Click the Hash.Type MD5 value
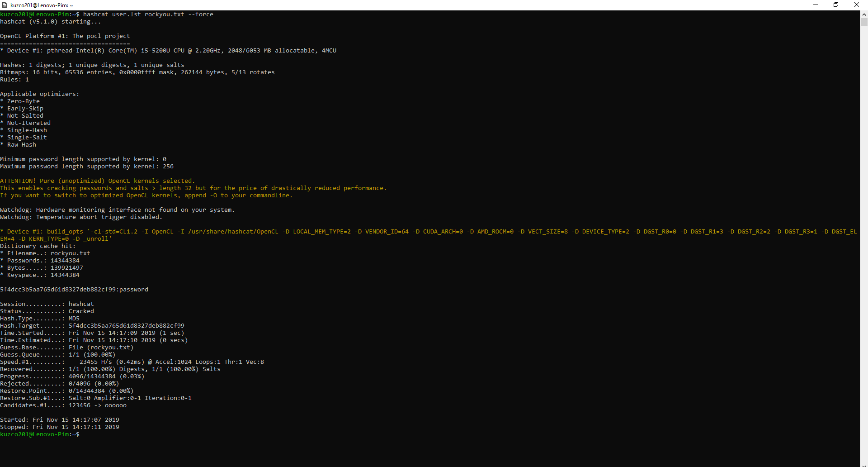Viewport: 868px width, 467px height. (74, 319)
